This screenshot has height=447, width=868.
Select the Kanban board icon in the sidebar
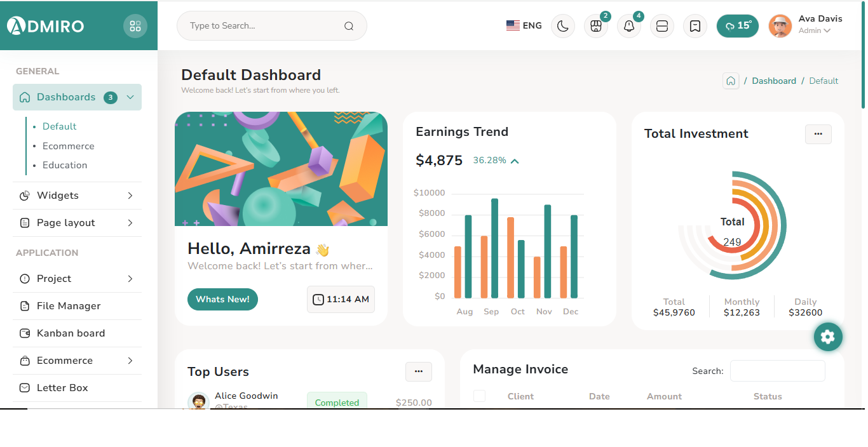25,333
